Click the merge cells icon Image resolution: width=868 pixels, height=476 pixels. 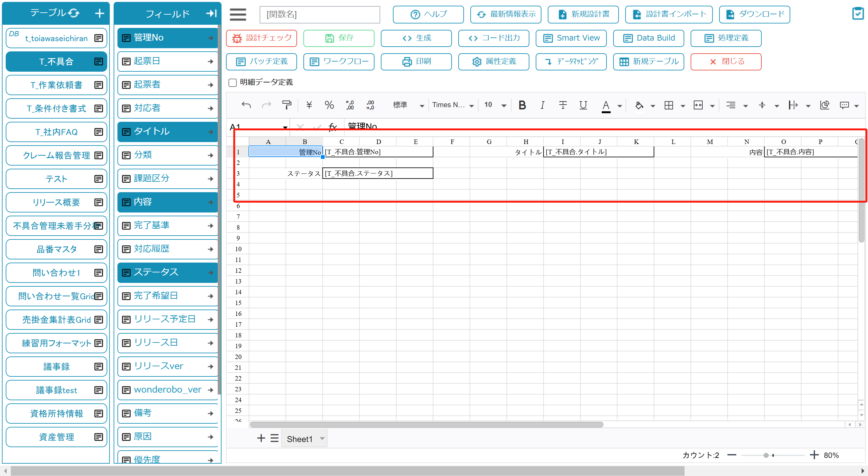click(698, 105)
